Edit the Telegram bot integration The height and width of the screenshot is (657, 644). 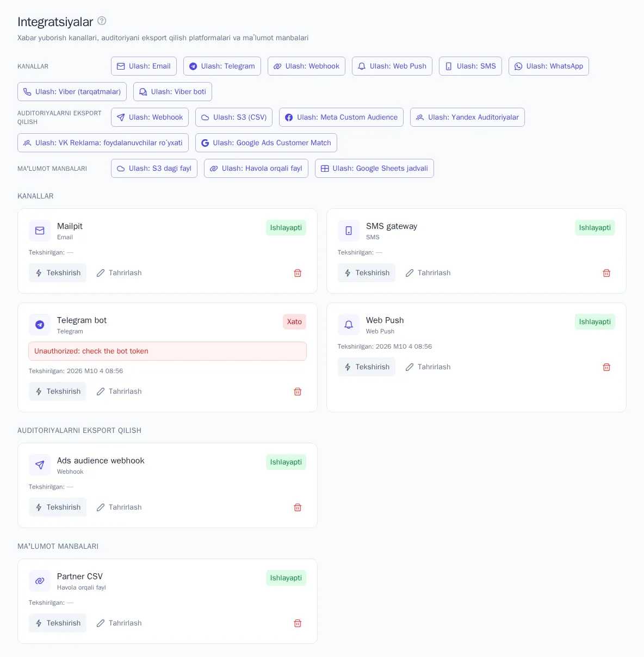(x=119, y=392)
